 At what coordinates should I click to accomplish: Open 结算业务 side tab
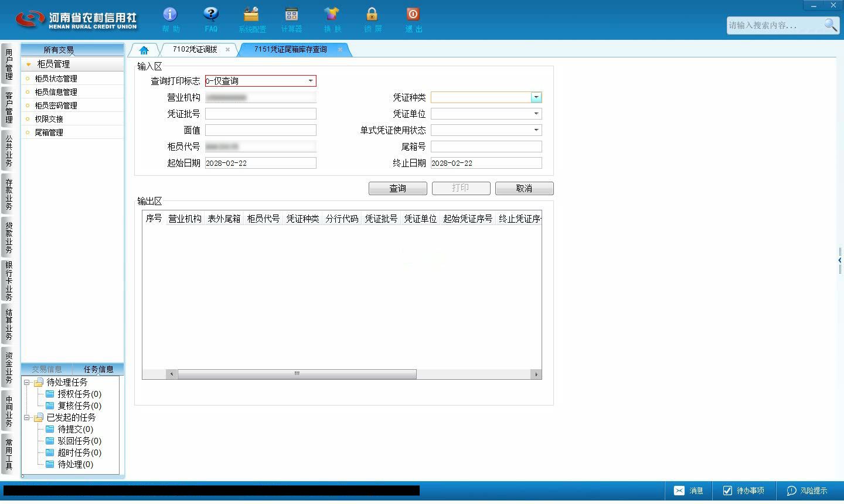click(x=9, y=324)
